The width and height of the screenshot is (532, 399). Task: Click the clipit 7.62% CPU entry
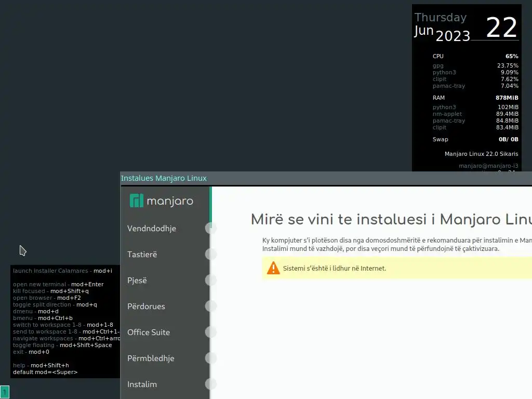point(475,79)
